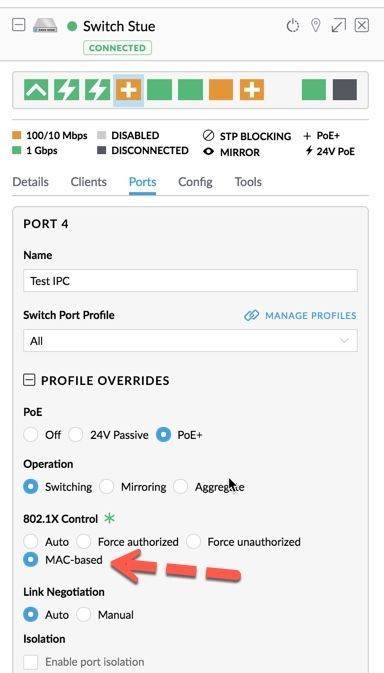Set Link Negotiation to Manual
This screenshot has width=384, height=673.
click(x=84, y=615)
